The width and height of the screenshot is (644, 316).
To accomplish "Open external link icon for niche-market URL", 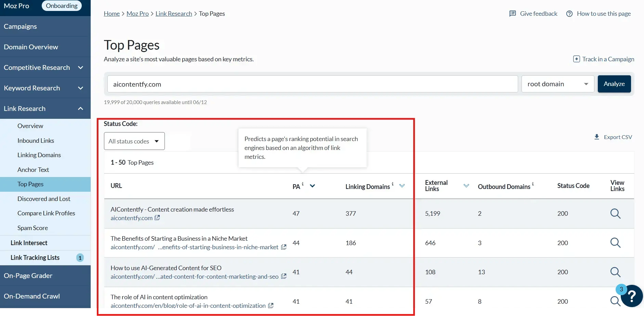I will [284, 247].
